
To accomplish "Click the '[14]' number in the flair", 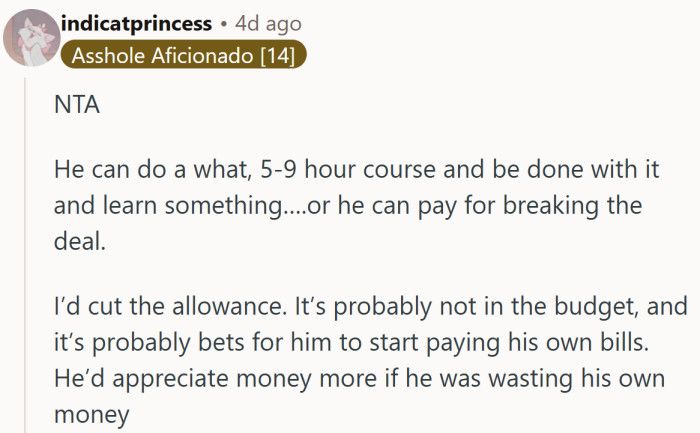I will [275, 56].
